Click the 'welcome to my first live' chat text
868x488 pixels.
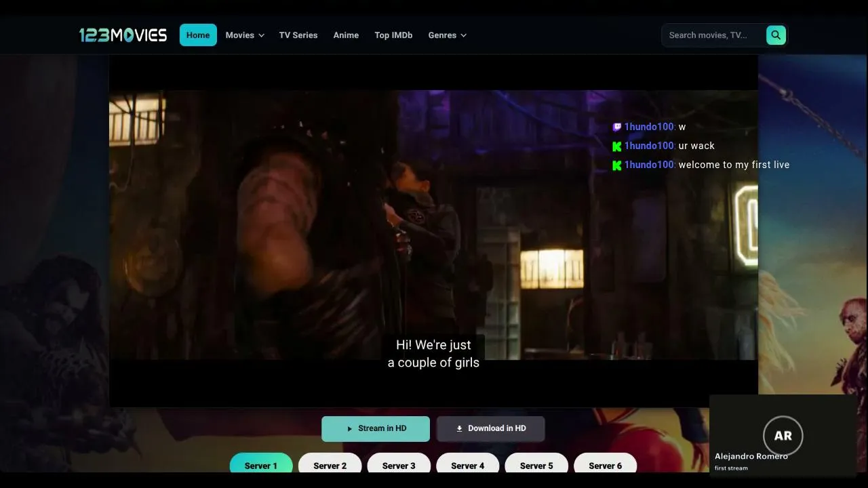[x=734, y=165]
